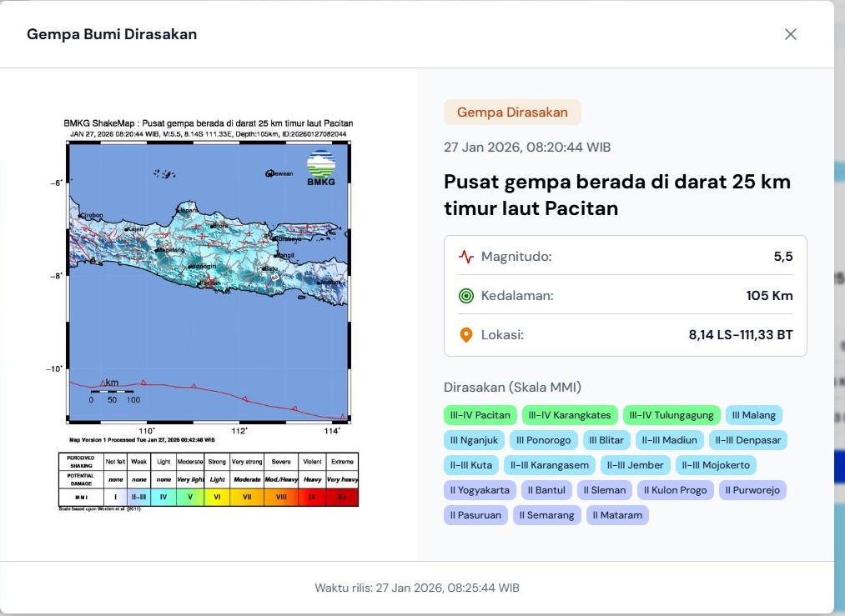Click the III Malang intensity tag
845x616 pixels.
(x=753, y=415)
